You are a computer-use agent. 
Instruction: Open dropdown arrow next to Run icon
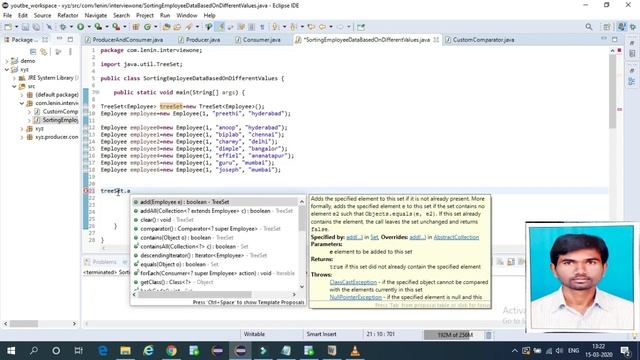(x=89, y=27)
